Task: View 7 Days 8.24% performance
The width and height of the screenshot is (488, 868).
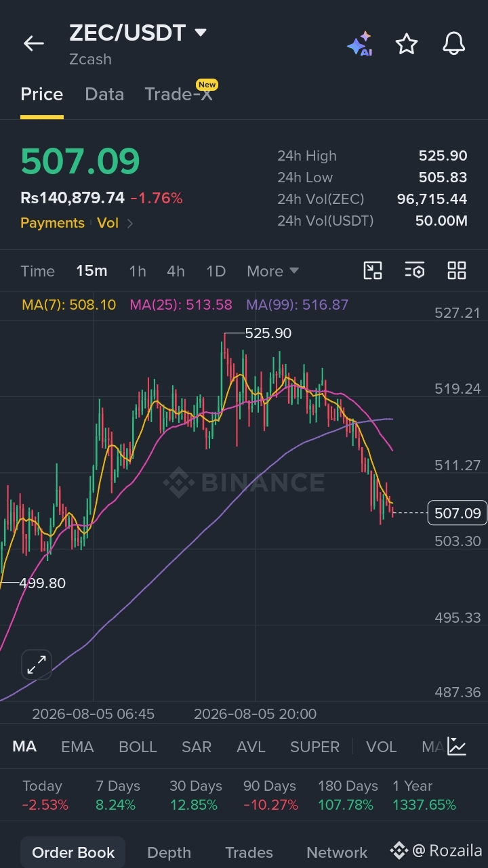Action: click(117, 795)
